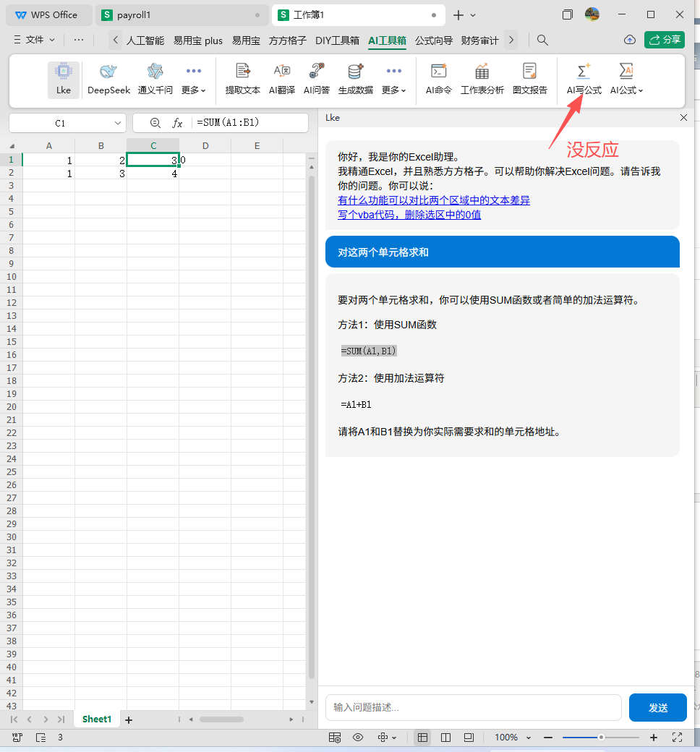Click the AI写公式 icon
Viewport: 700px width, 752px height.
584,72
